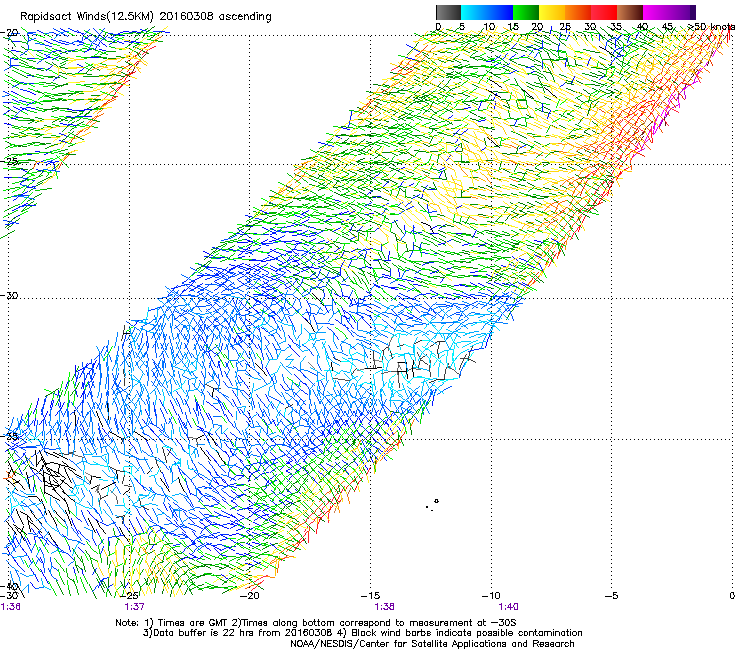Click the small island marker near -12 longitude
The height and width of the screenshot is (650, 740).
437,501
